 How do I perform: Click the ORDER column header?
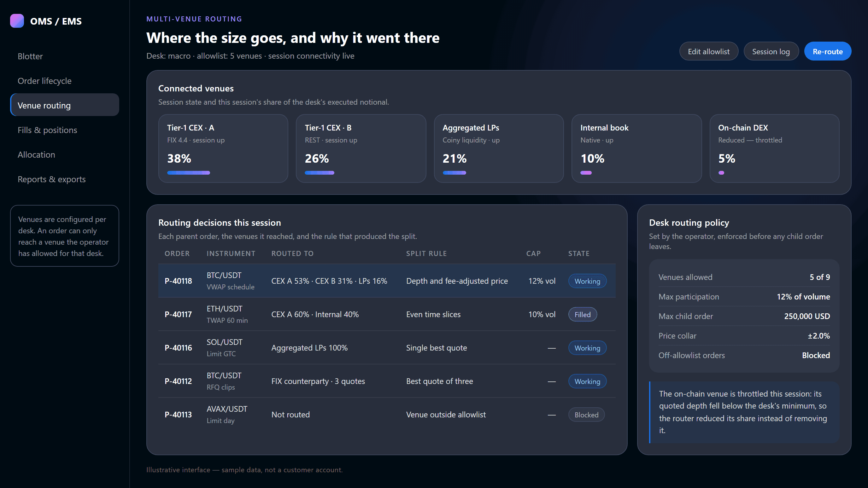click(x=177, y=253)
